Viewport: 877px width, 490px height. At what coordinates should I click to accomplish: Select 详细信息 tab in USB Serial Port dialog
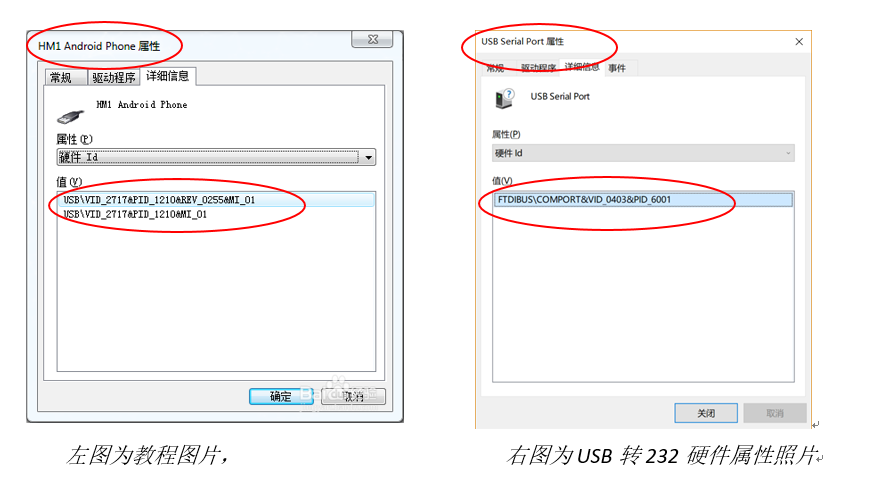(x=582, y=67)
